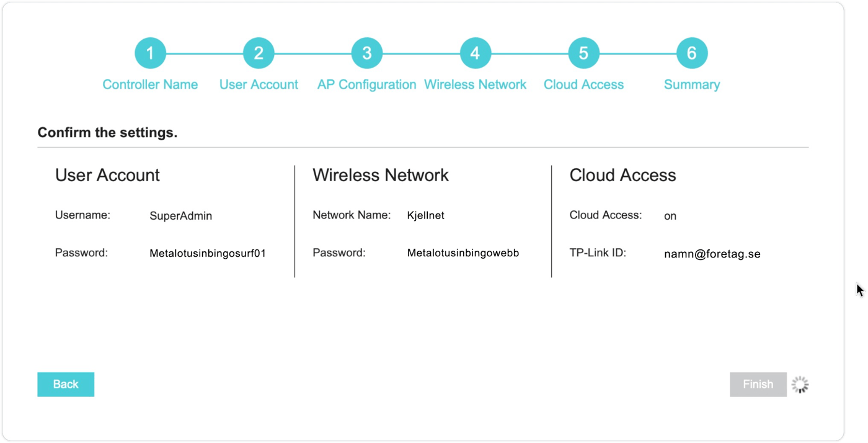This screenshot has width=868, height=443.
Task: Open the Controller Name step label
Action: coord(150,84)
